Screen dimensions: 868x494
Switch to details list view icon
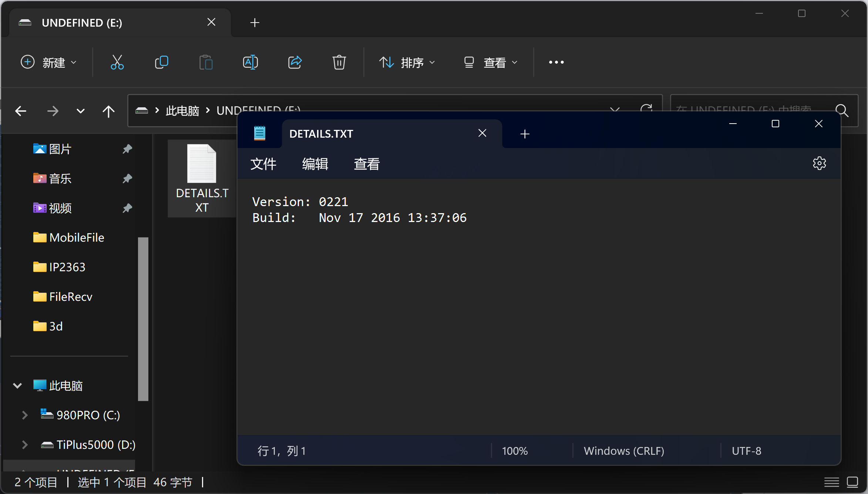point(831,482)
